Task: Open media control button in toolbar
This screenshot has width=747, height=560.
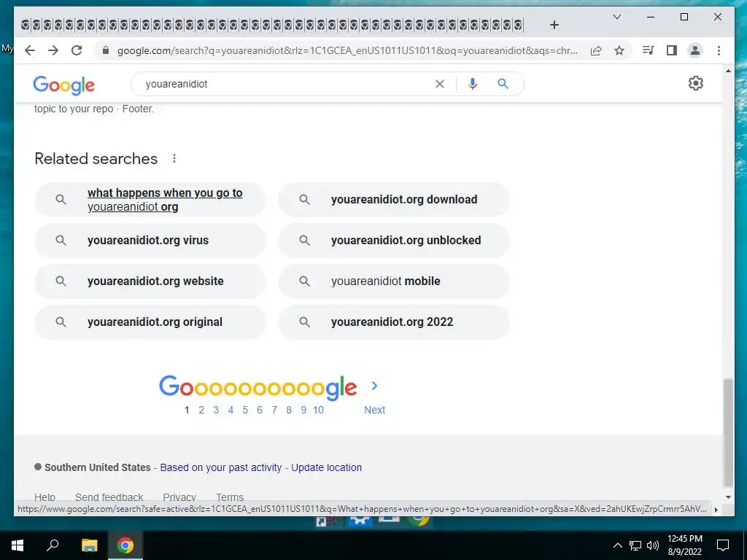Action: click(x=648, y=50)
